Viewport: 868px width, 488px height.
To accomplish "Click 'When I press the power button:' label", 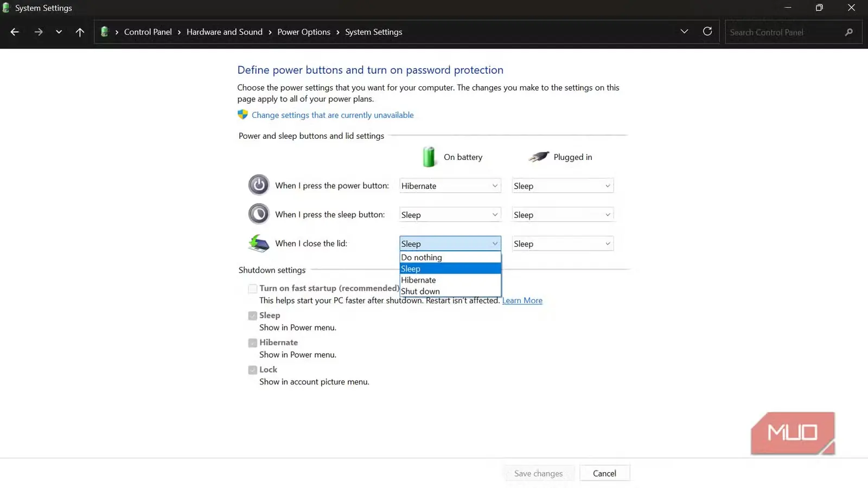I will 332,185.
